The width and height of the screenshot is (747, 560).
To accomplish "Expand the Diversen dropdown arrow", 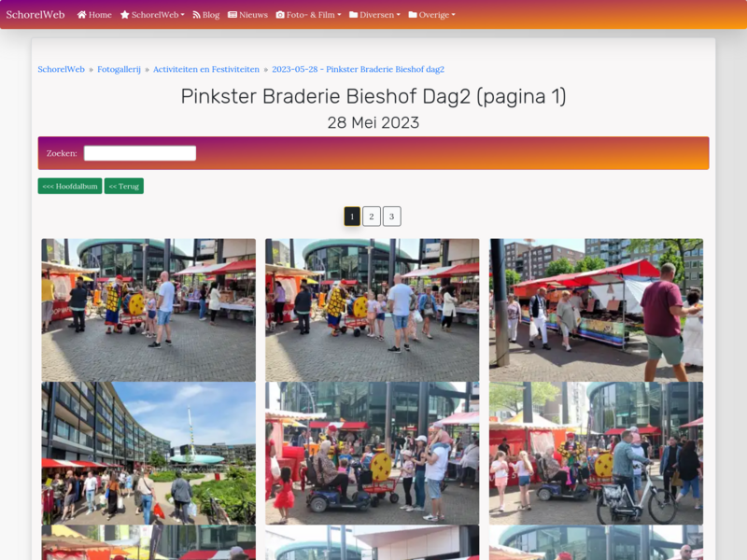I will [x=398, y=16].
